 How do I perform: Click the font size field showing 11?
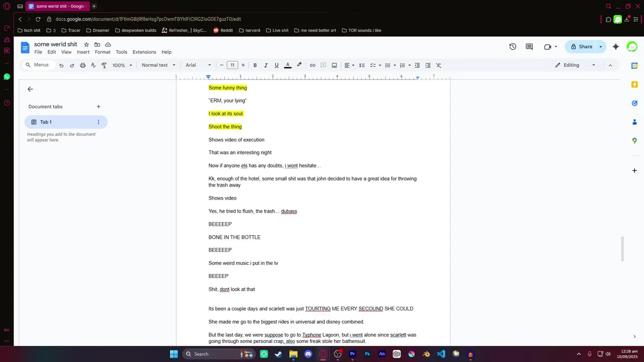(232, 65)
